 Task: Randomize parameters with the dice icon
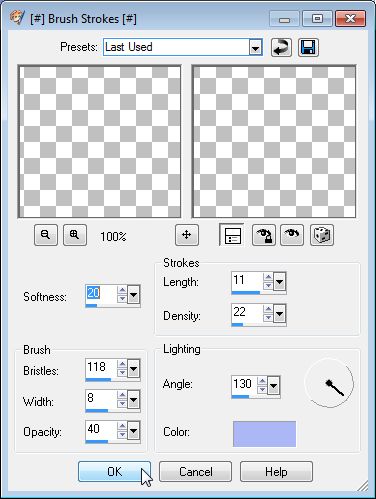tap(322, 235)
